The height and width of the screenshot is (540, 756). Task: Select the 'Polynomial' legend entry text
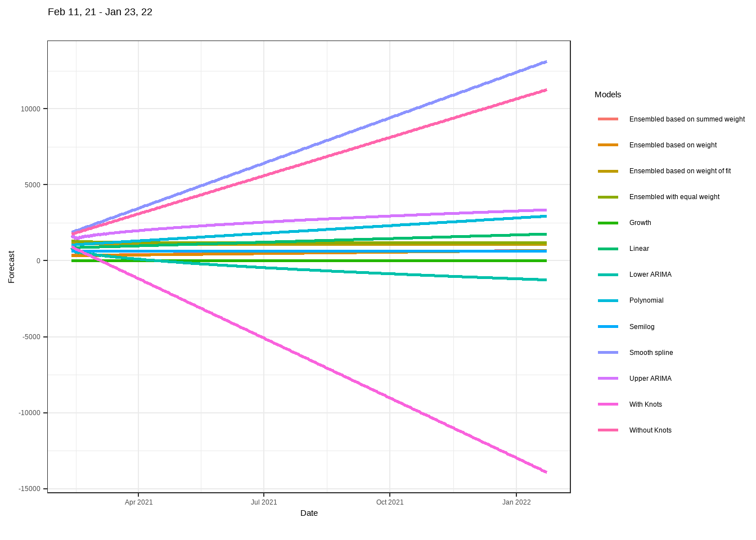646,300
